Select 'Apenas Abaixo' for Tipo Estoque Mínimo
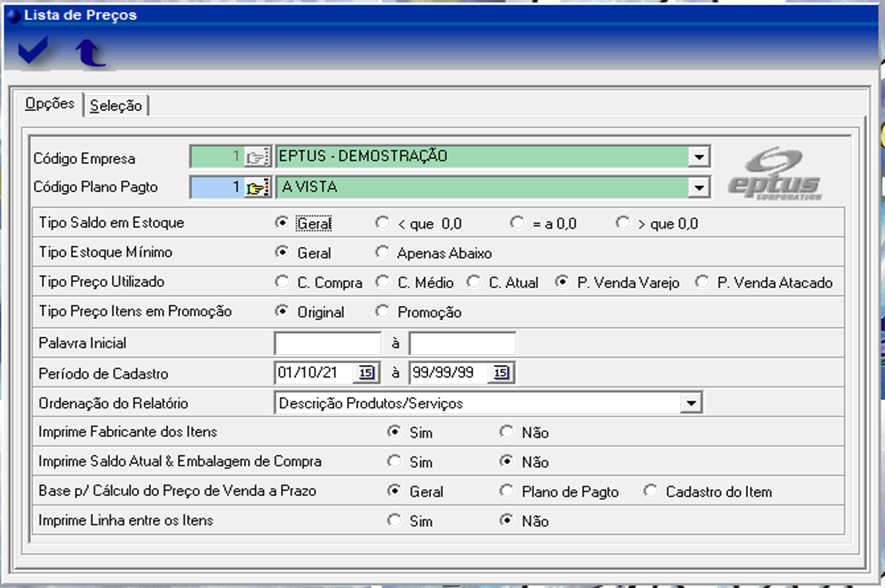885x588 pixels. click(x=382, y=253)
